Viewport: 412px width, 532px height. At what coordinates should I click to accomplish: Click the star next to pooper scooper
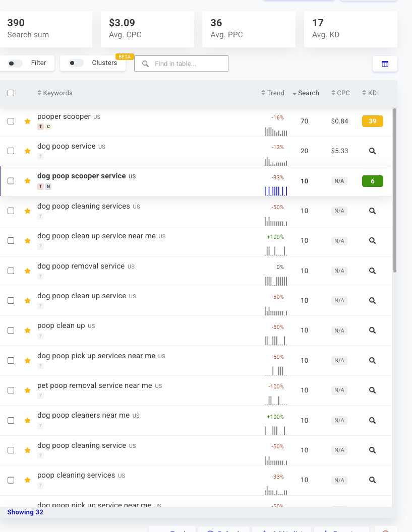(28, 121)
